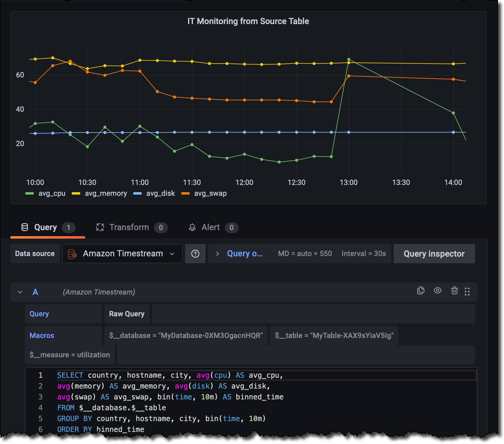This screenshot has height=444, width=504.
Task: Toggle query A visibility with eye icon
Action: pos(437,291)
